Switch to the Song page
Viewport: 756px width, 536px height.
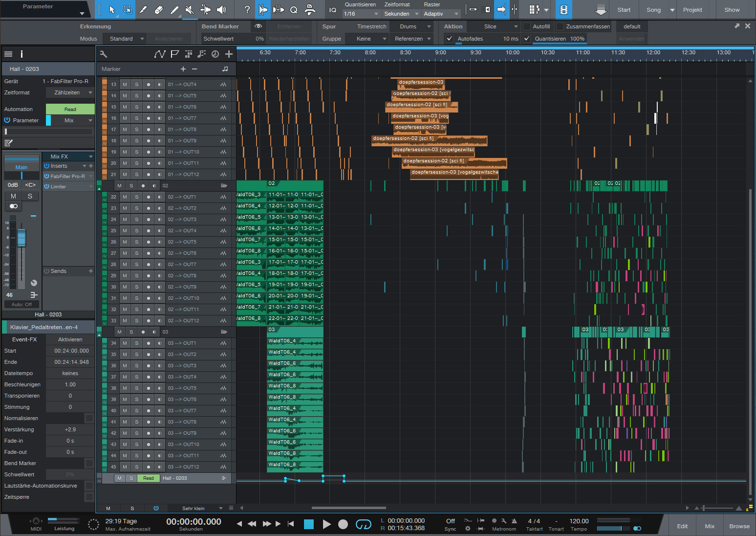point(653,10)
